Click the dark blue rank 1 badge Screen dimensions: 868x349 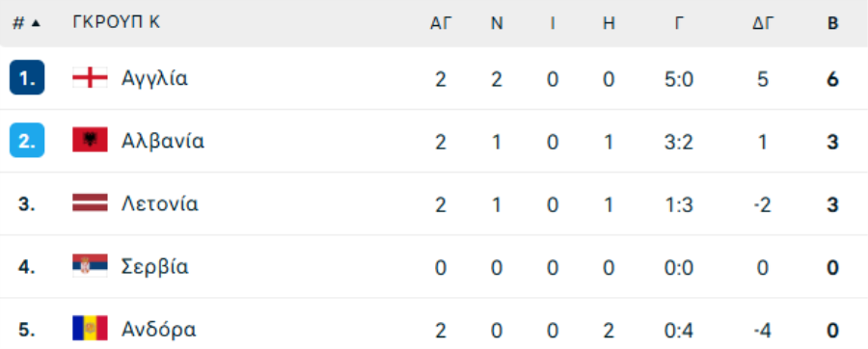tap(27, 78)
